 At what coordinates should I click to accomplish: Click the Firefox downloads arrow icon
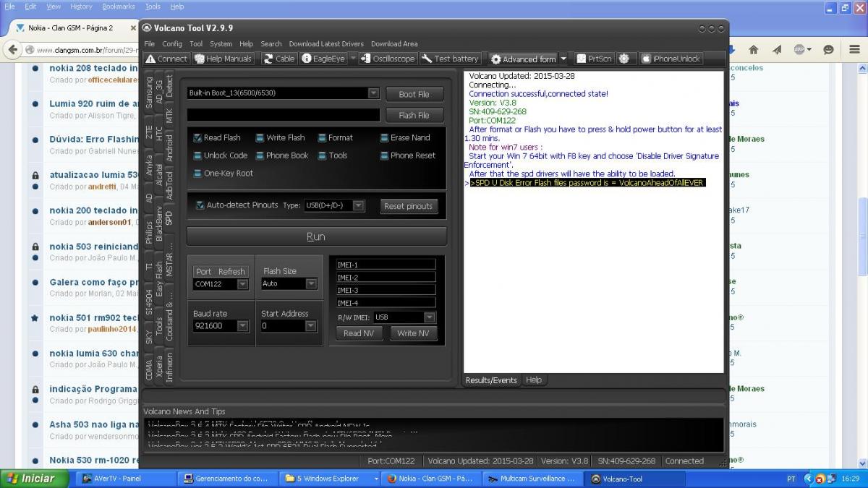[x=732, y=50]
